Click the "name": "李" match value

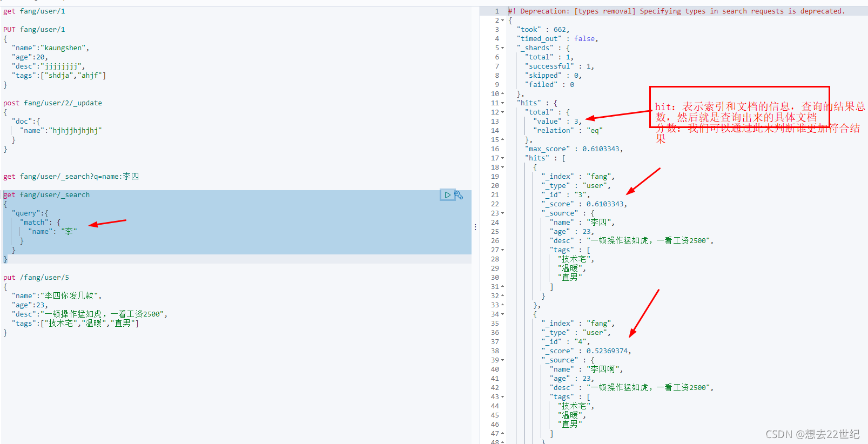click(52, 232)
